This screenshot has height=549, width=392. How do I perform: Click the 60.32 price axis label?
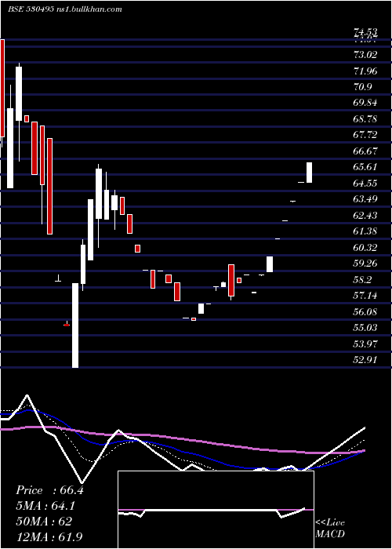365,248
